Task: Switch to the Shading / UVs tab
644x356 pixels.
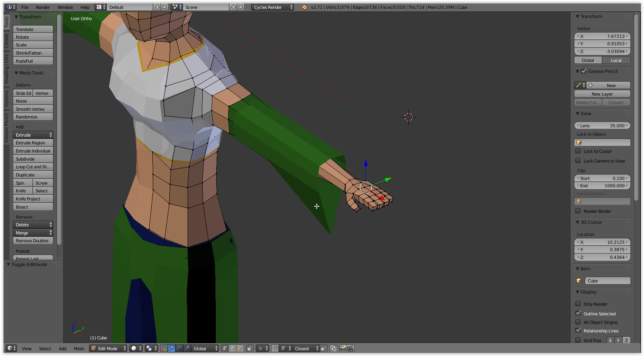Action: click(x=7, y=69)
